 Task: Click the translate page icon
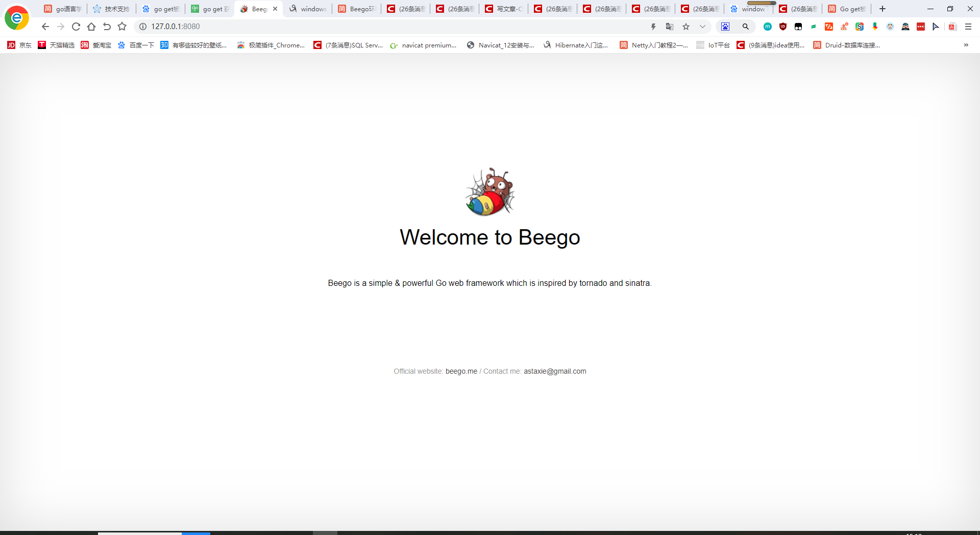click(x=670, y=27)
